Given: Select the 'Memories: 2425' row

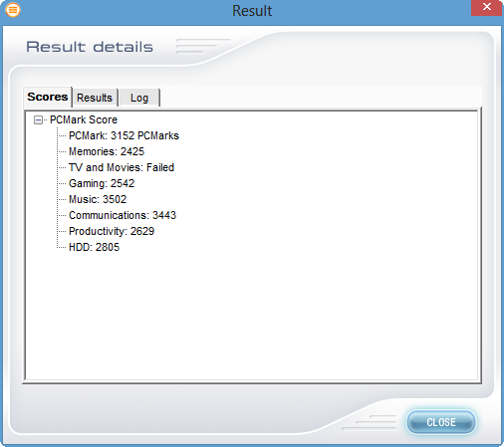Looking at the screenshot, I should [107, 151].
